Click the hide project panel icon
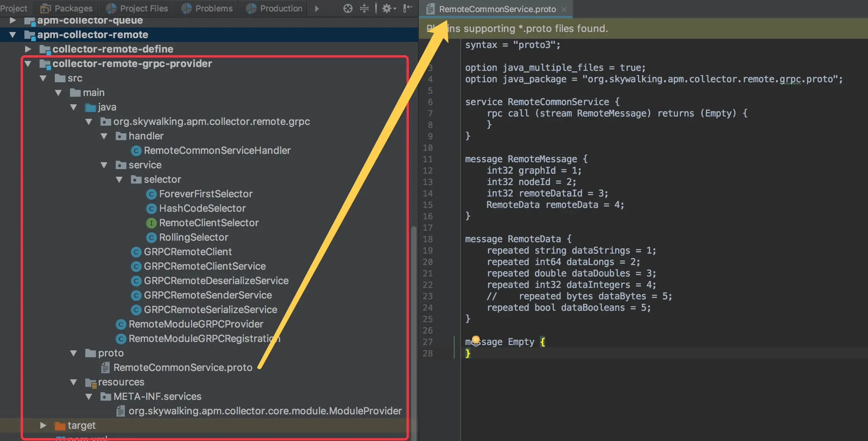This screenshot has width=868, height=441. [x=408, y=8]
